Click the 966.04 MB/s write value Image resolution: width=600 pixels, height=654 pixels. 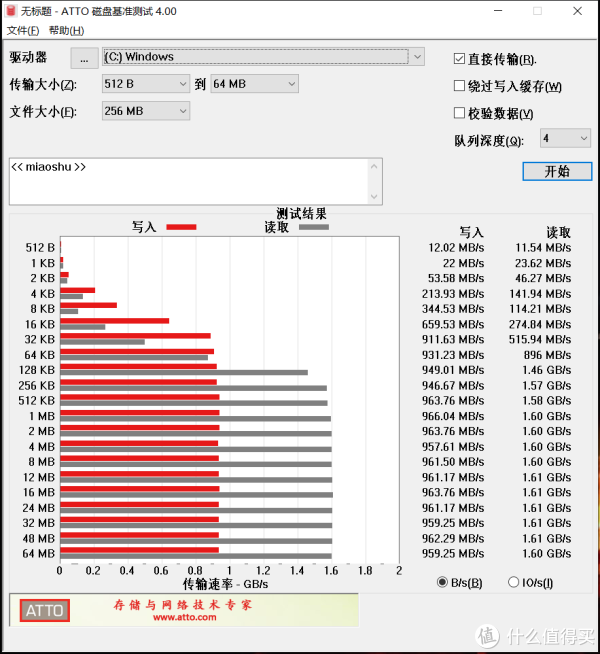tap(453, 416)
